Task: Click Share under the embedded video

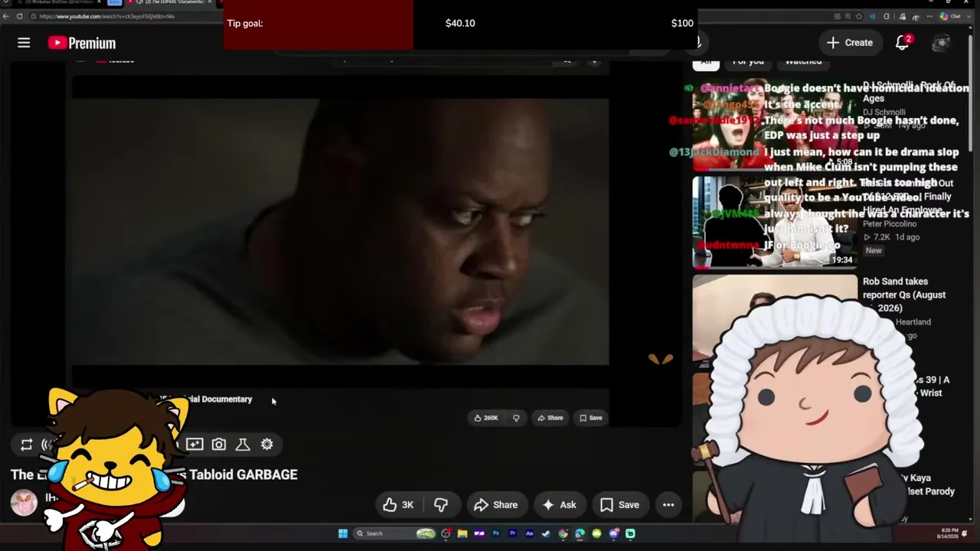Action: [x=550, y=418]
